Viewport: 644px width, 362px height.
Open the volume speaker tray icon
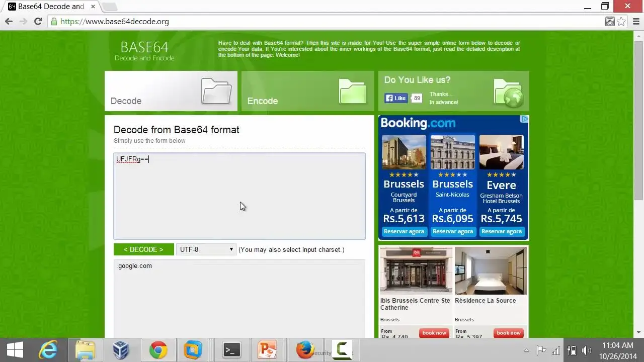[587, 350]
